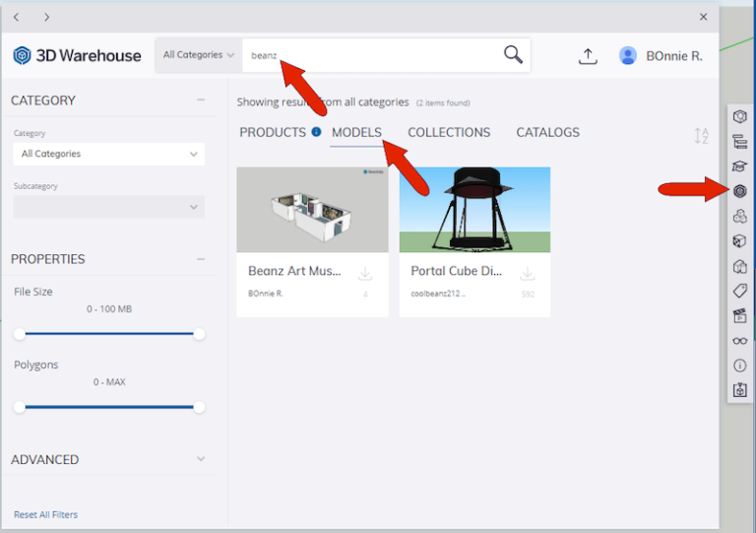756x533 pixels.
Task: Open the Display glasses panel icon
Action: (x=739, y=341)
